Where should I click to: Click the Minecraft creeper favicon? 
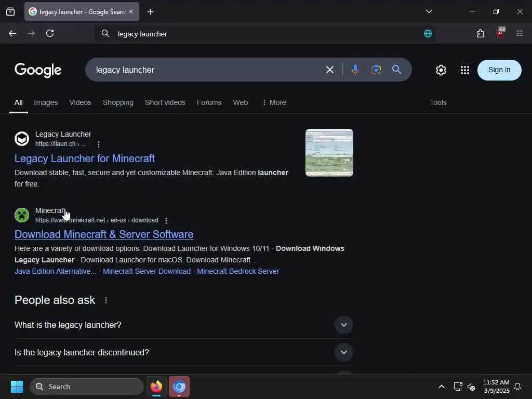click(22, 215)
